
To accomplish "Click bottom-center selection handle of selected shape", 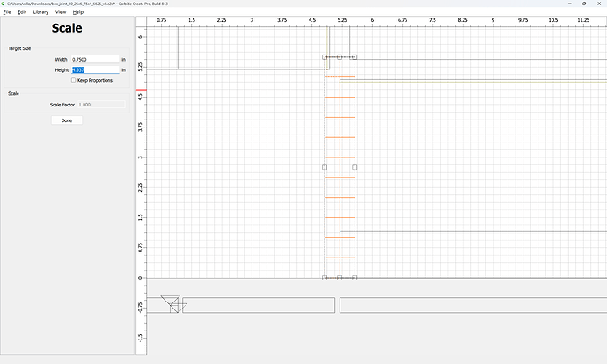I will [340, 278].
